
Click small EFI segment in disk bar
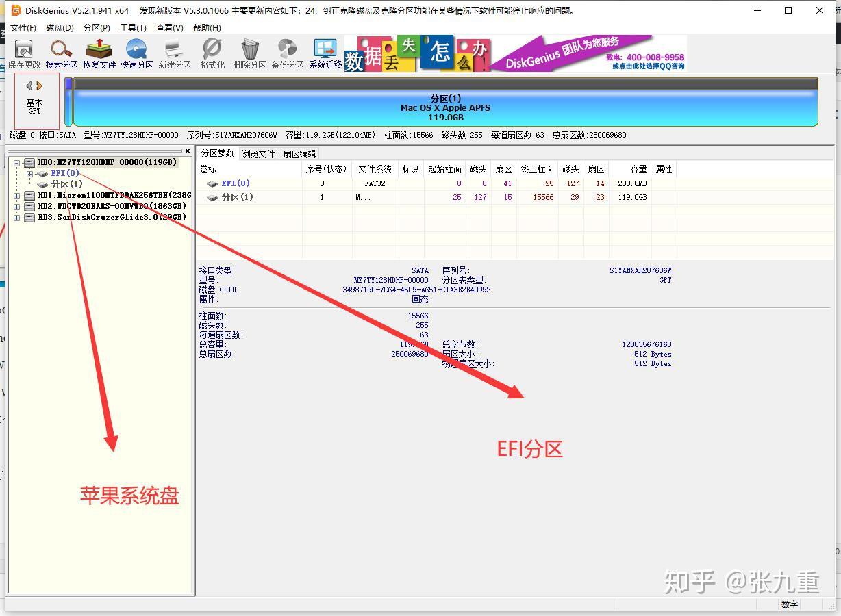click(68, 103)
